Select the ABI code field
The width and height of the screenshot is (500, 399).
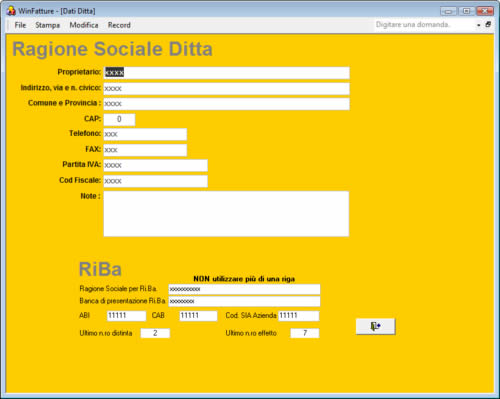click(x=126, y=316)
